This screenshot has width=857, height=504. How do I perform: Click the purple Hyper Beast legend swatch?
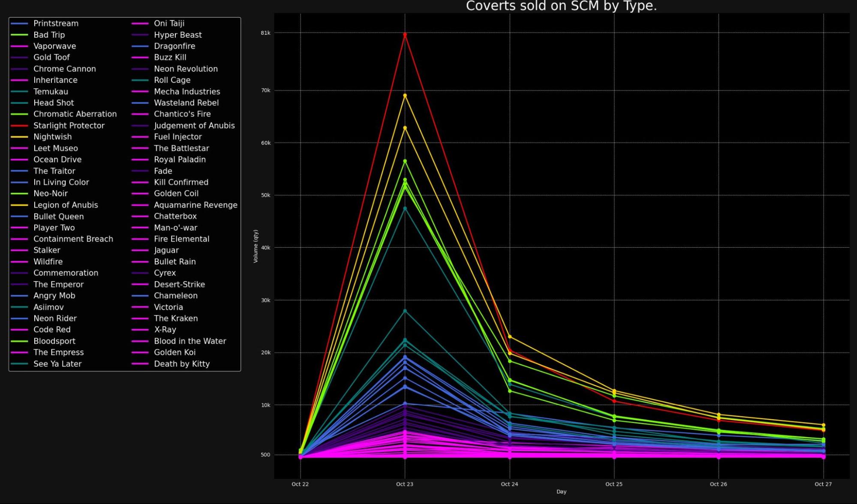click(x=139, y=35)
